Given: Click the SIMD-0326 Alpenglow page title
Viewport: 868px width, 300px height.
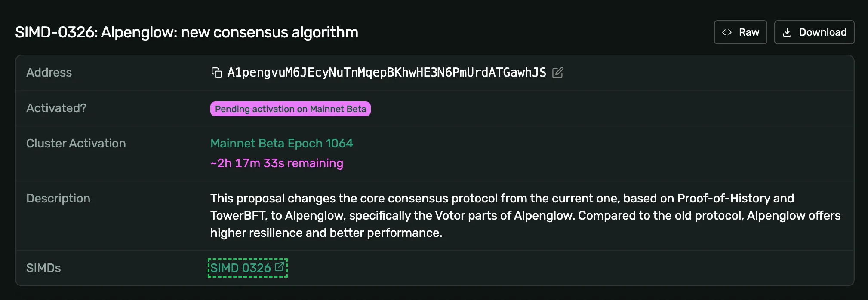Looking at the screenshot, I should pos(187,32).
